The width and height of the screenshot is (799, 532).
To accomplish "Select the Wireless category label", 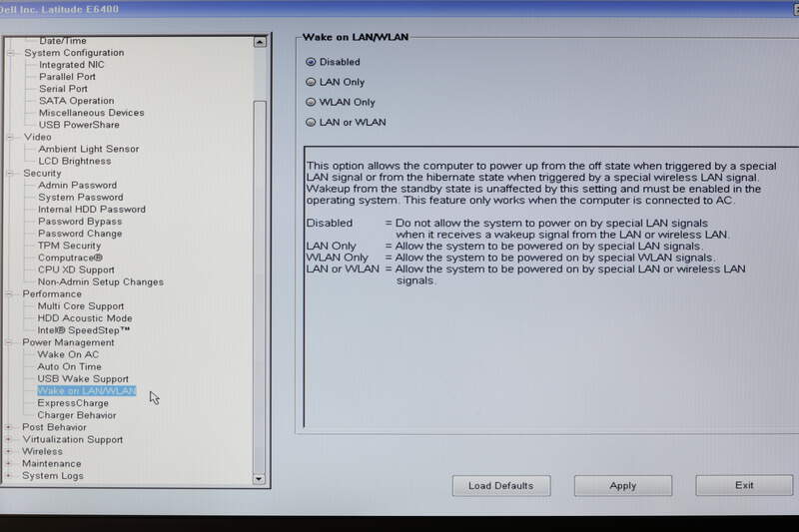I will [x=42, y=451].
